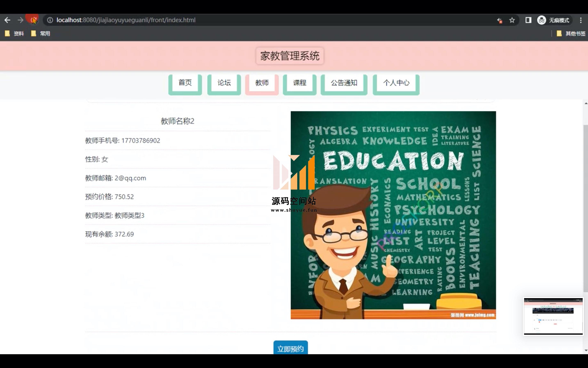The height and width of the screenshot is (368, 588).
Task: Open the 其他书签 folder
Action: [x=571, y=34]
